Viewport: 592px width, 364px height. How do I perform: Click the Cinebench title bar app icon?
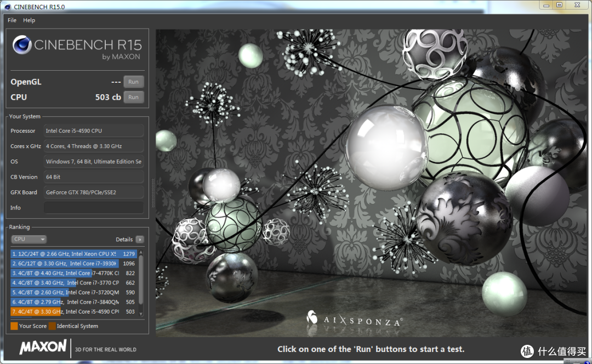pyautogui.click(x=7, y=7)
